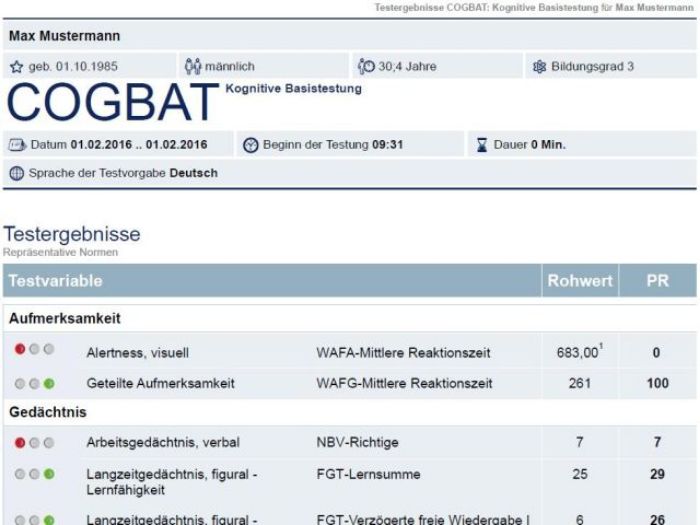Click the calendar icon beside Datum
The height and width of the screenshot is (525, 700).
pyautogui.click(x=17, y=145)
